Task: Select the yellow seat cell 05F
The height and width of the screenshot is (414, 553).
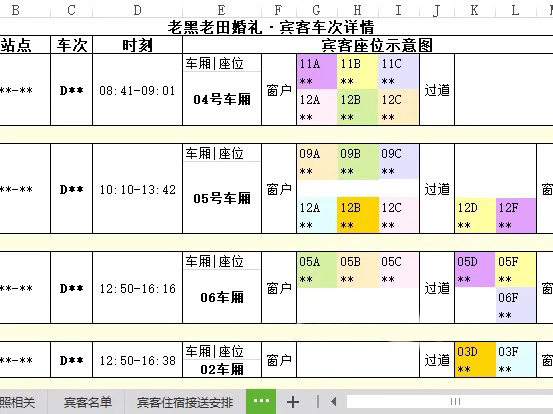Action: click(x=516, y=270)
